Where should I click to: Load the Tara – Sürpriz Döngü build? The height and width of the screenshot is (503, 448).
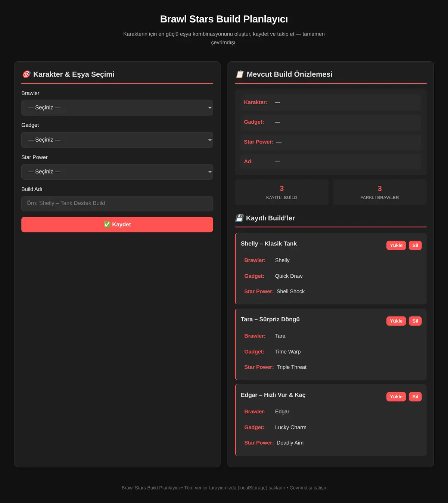(396, 321)
